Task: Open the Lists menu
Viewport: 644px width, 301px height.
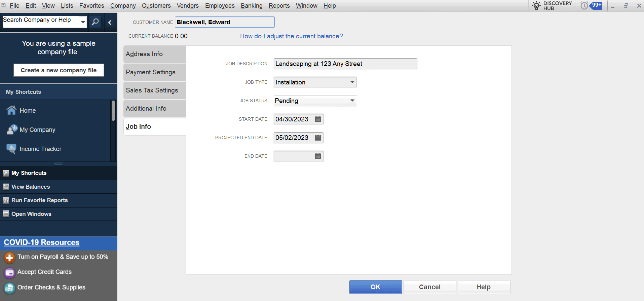Action: tap(67, 6)
